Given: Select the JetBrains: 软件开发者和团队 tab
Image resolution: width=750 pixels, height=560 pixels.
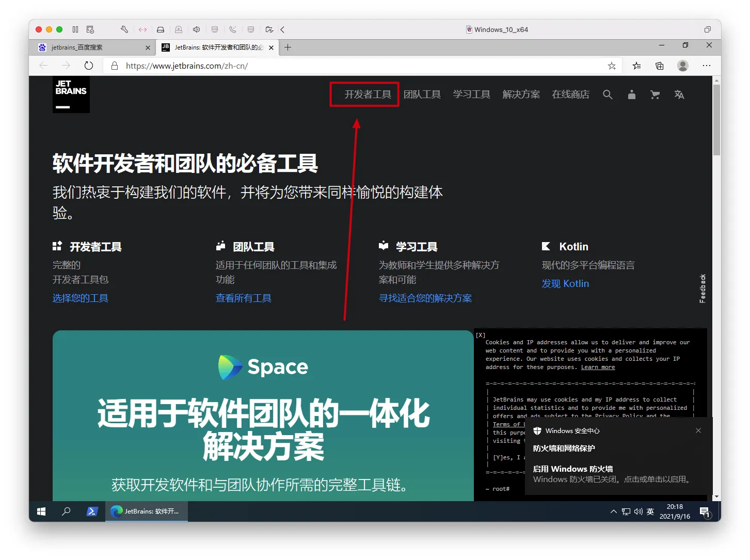Looking at the screenshot, I should pyautogui.click(x=217, y=47).
